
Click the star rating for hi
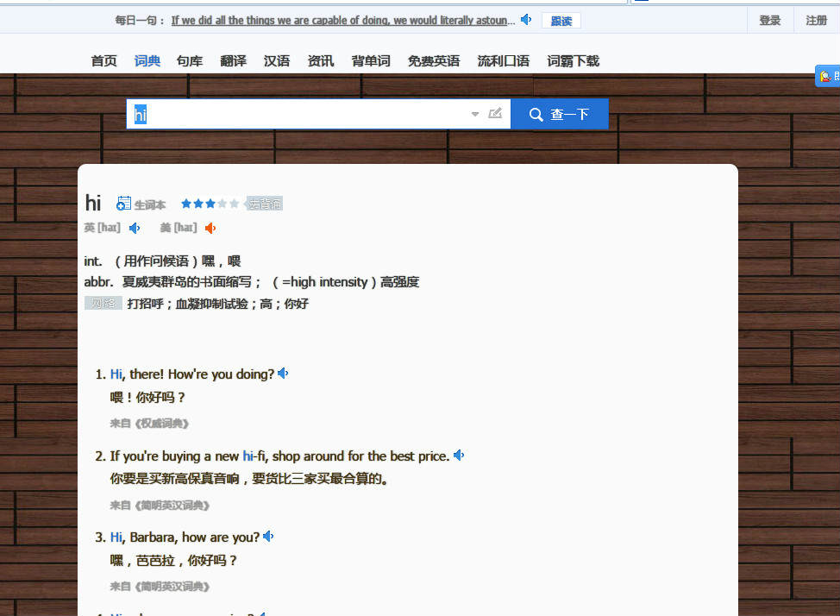210,204
